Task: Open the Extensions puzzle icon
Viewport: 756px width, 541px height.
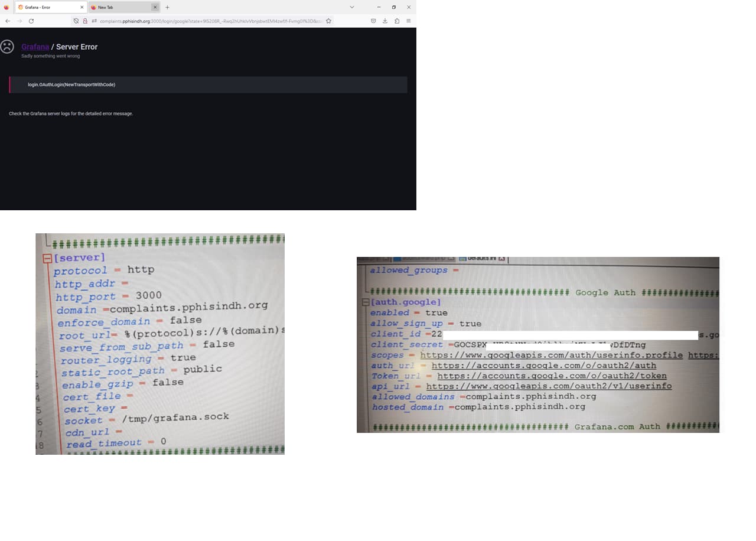Action: (397, 21)
